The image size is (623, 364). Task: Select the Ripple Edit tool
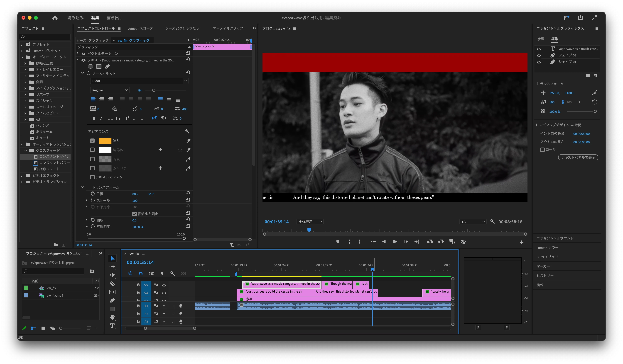pos(112,275)
